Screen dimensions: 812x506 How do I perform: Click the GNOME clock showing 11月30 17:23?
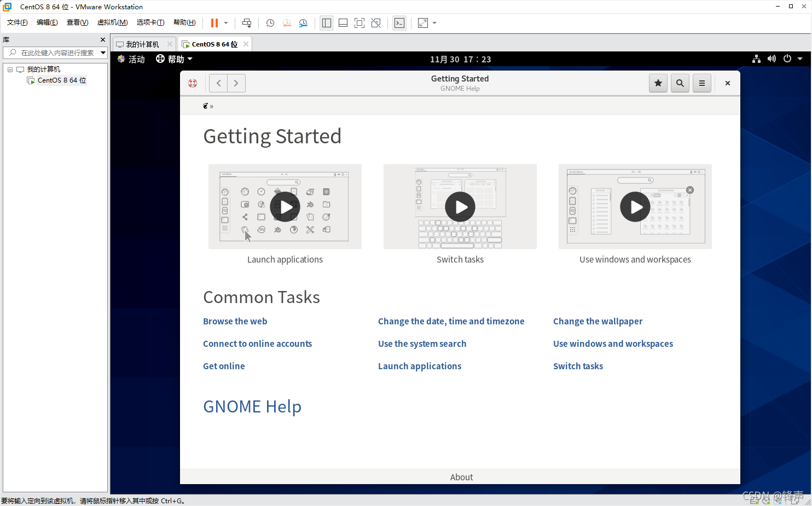[x=460, y=59]
